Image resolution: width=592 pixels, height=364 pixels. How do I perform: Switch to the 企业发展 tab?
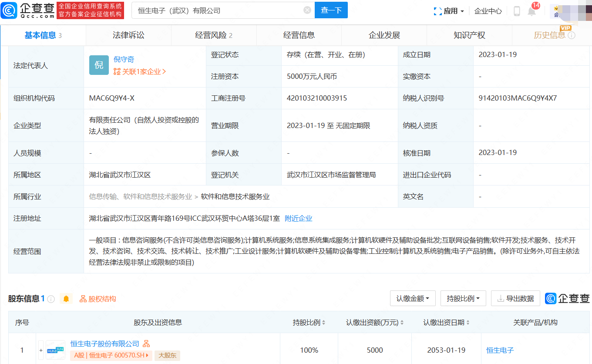(x=384, y=35)
